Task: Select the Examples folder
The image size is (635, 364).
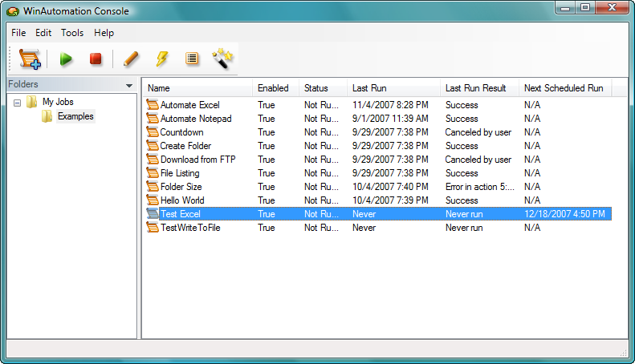Action: [75, 116]
